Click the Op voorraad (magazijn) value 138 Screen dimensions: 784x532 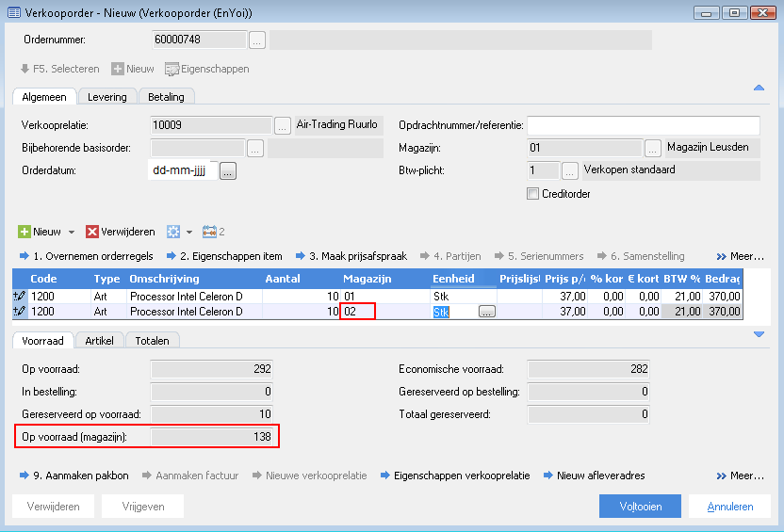tap(211, 437)
